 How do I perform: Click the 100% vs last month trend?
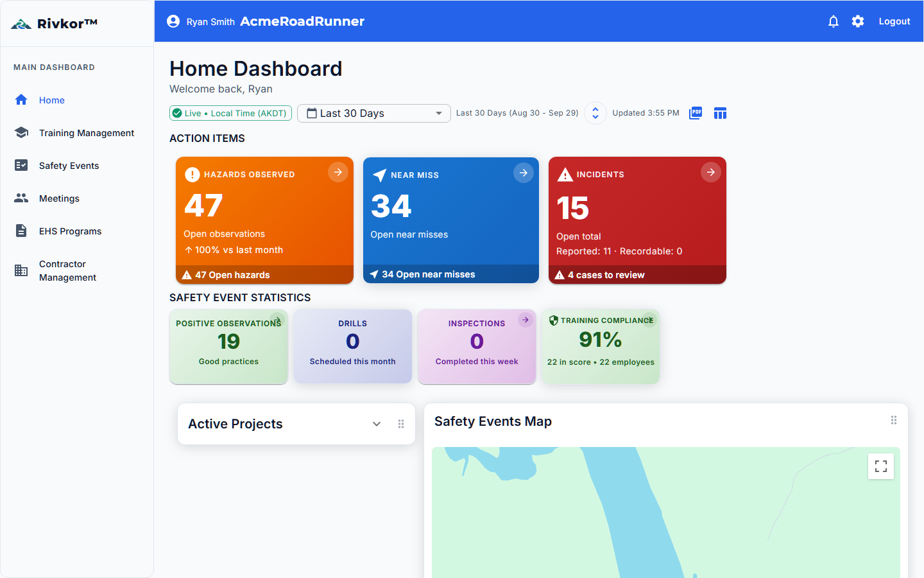(x=234, y=250)
